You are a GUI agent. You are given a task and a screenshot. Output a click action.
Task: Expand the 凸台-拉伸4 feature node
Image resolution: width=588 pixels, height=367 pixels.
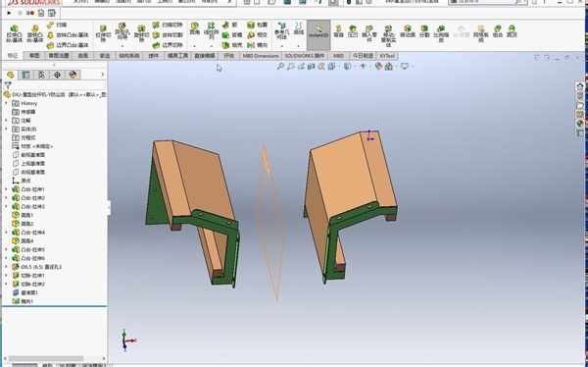6,233
